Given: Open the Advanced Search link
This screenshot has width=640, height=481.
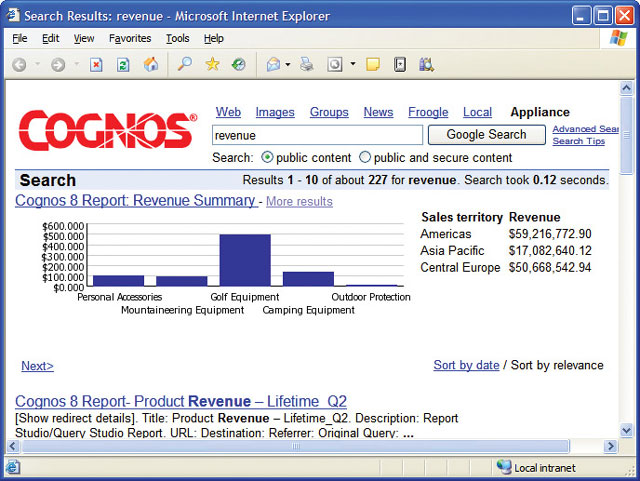Looking at the screenshot, I should tap(585, 129).
